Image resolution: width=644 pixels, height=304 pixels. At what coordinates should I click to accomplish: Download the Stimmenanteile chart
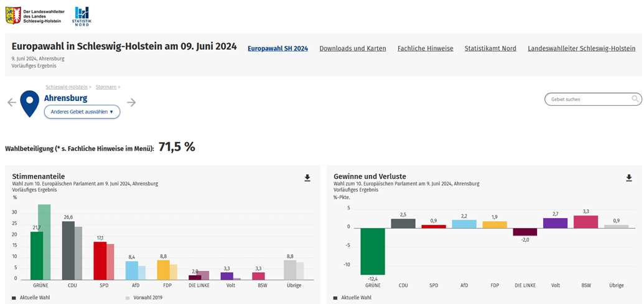tap(307, 178)
